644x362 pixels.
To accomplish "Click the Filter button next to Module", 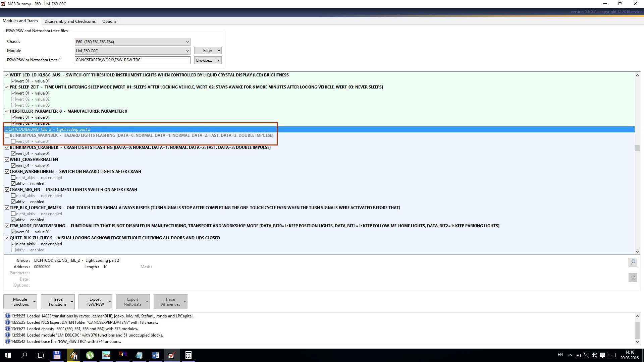I will pos(207,50).
